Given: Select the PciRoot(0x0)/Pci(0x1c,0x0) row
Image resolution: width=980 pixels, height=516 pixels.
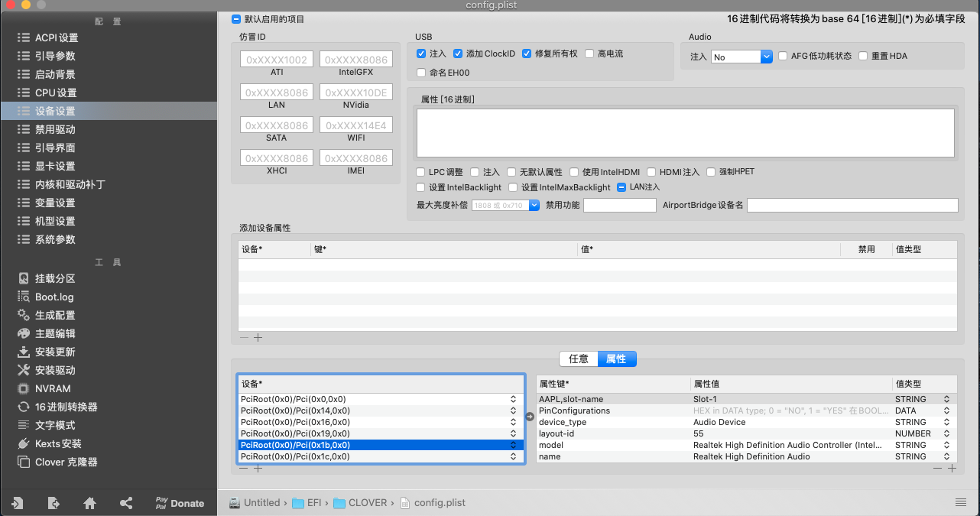Looking at the screenshot, I should click(x=381, y=456).
